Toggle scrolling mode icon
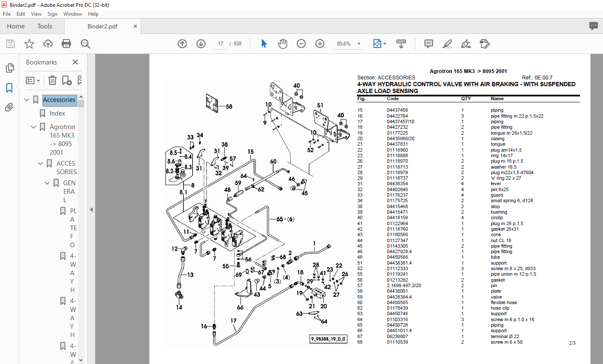The image size is (603, 364). (x=401, y=44)
